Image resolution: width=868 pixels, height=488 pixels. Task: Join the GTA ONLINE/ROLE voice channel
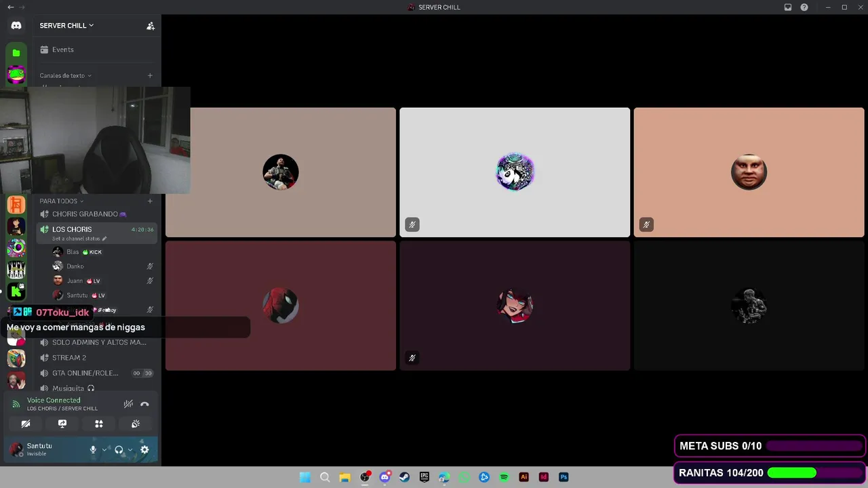point(97,373)
